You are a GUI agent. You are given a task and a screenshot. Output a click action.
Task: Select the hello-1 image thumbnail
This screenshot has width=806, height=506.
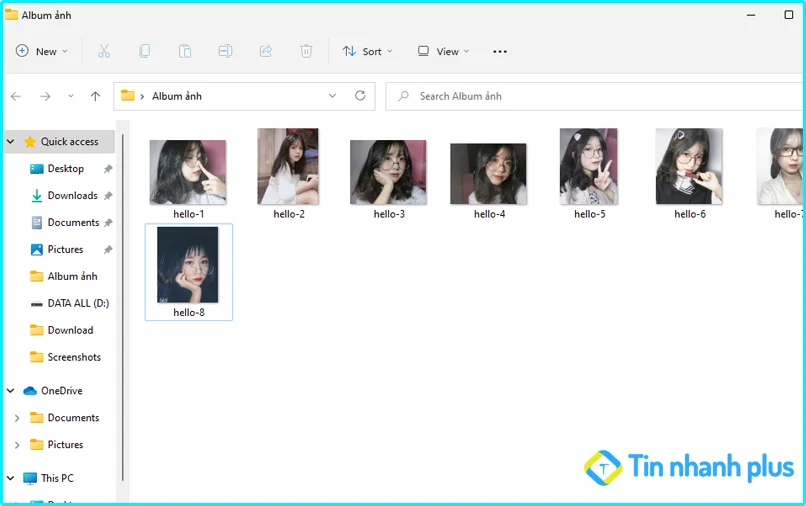[188, 172]
